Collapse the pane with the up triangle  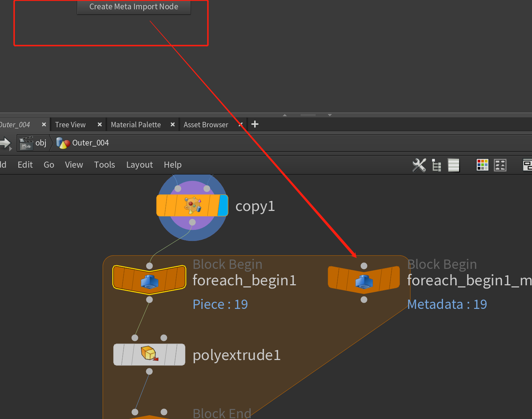pos(284,115)
